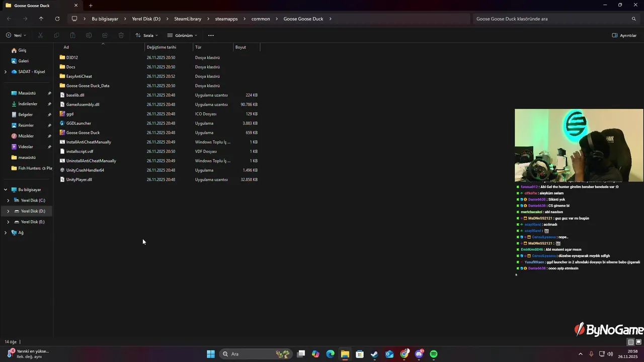
Task: Open İndirilenler quick access folder
Action: [28, 104]
